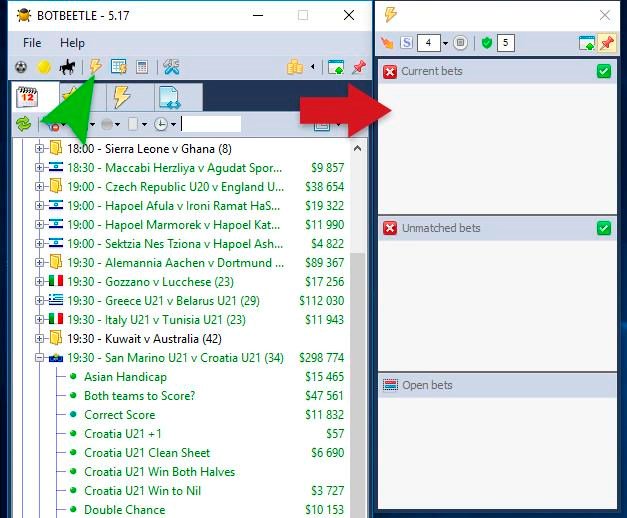Open the Correct Score market
This screenshot has width=627, height=518.
120,415
